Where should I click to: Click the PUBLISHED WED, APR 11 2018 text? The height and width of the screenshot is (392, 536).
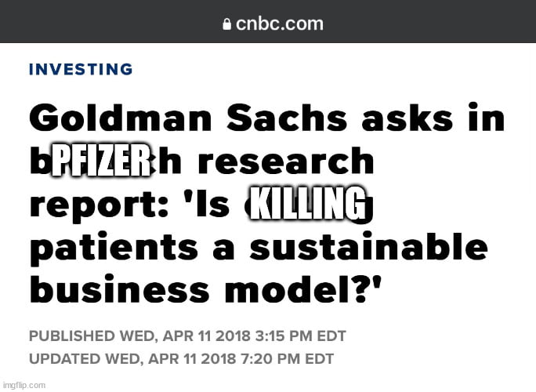point(139,336)
